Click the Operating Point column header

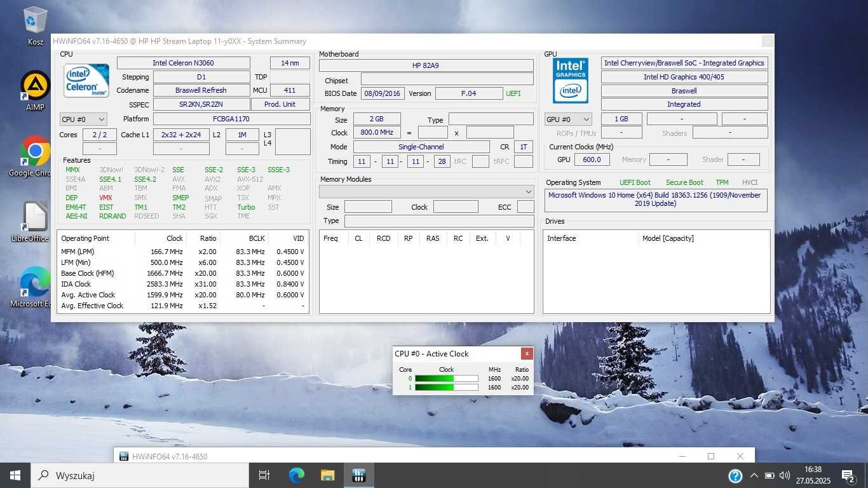[x=96, y=238]
